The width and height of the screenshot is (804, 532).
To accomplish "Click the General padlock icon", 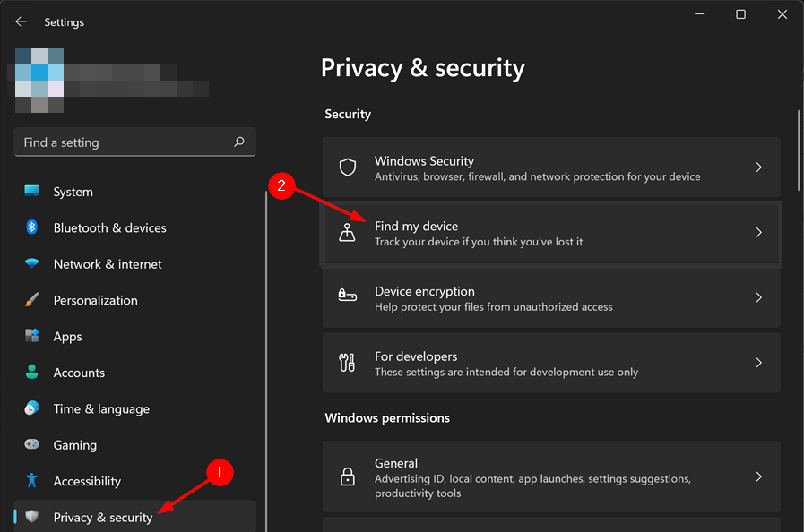I will [348, 476].
